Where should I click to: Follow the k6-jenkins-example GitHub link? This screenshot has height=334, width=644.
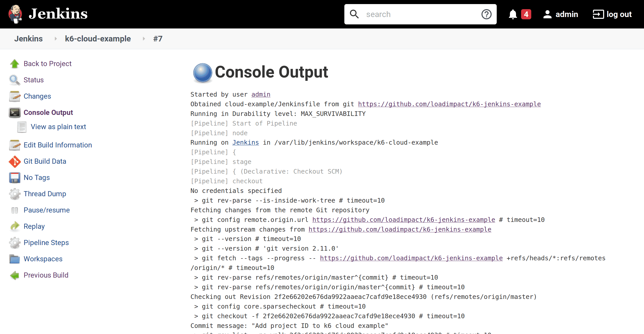pyautogui.click(x=449, y=104)
